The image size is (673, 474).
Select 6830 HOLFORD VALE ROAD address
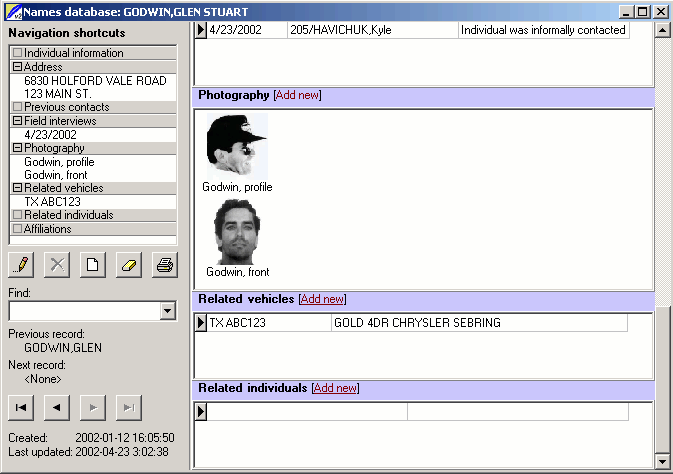95,81
